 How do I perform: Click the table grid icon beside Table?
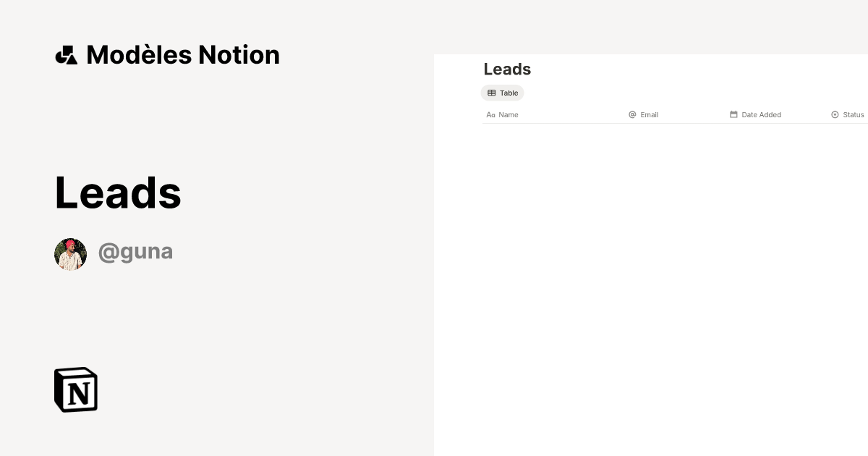pyautogui.click(x=492, y=93)
